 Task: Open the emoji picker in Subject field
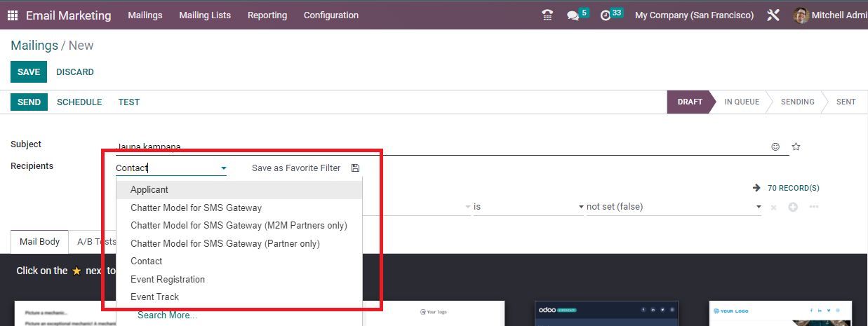(x=775, y=147)
